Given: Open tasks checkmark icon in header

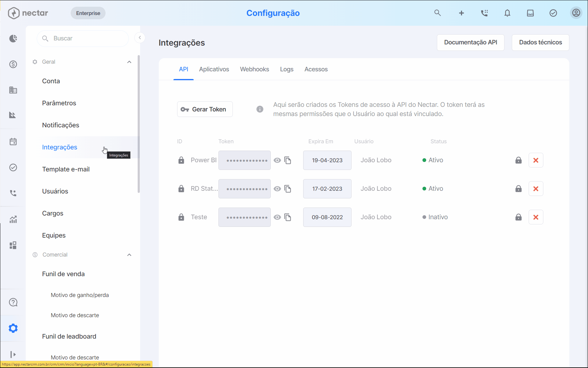Looking at the screenshot, I should point(553,13).
